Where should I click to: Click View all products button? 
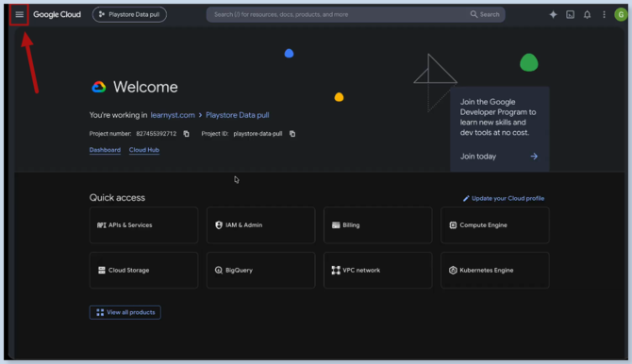tap(125, 312)
